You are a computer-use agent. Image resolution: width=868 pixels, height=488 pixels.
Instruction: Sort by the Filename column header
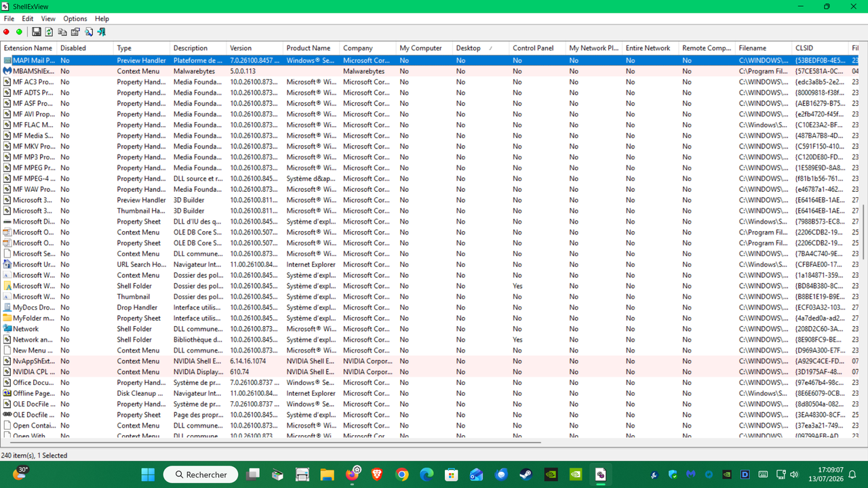point(765,48)
